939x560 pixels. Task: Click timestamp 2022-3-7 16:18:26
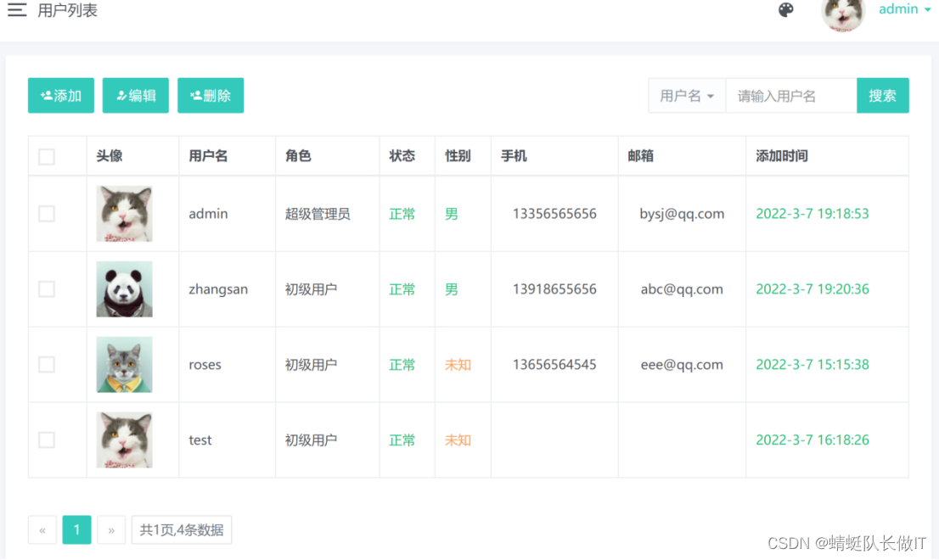(812, 440)
